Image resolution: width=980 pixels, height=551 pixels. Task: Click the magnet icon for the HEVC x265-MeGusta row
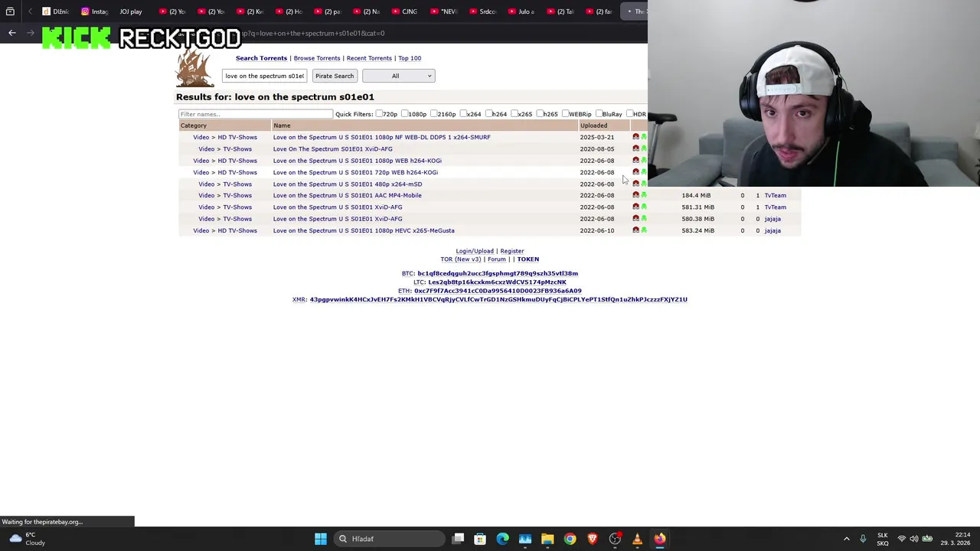(x=635, y=230)
